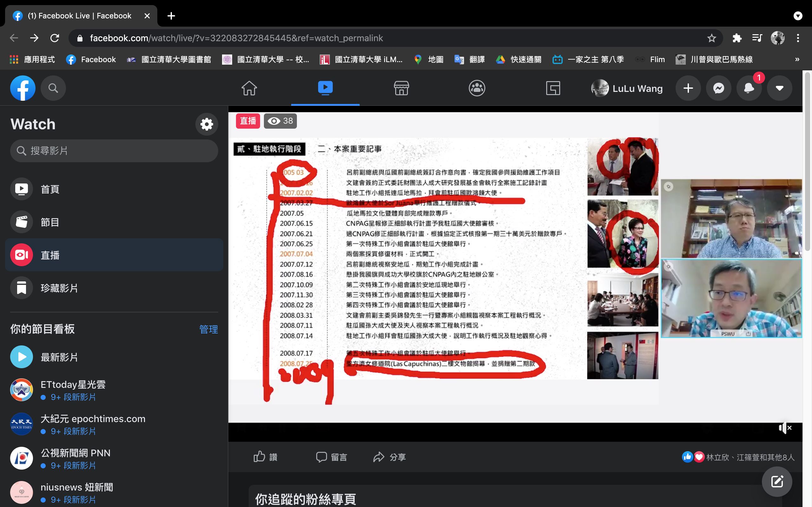Bookmark this page with the star icon
This screenshot has width=812, height=507.
[711, 38]
